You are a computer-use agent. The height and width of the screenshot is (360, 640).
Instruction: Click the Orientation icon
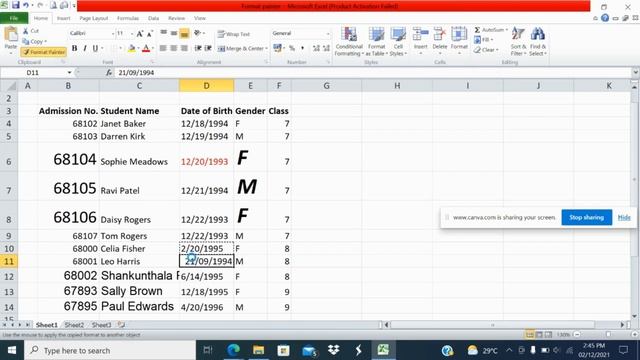[198, 33]
